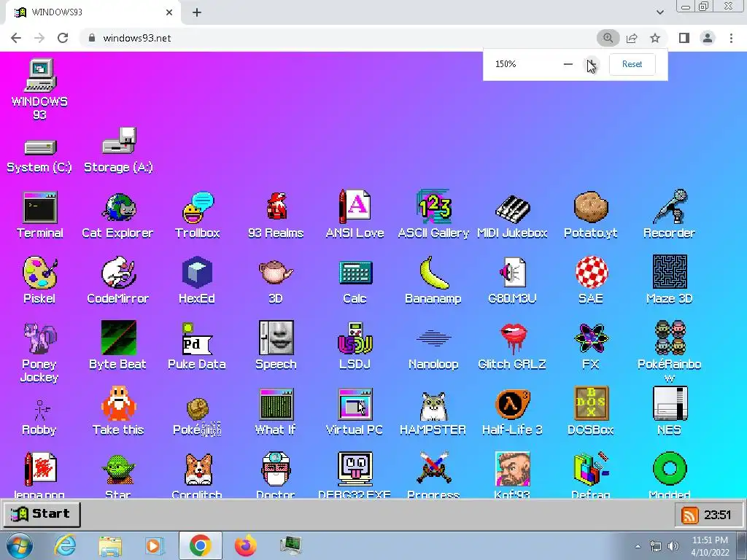The image size is (747, 560).
Task: Open Internet Explorer from the Windows taskbar
Action: 65,545
